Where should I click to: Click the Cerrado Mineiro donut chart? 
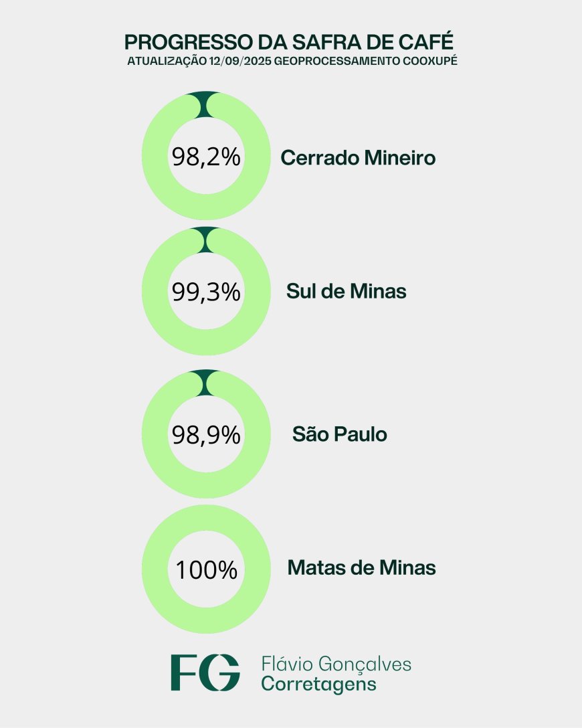tap(206, 155)
